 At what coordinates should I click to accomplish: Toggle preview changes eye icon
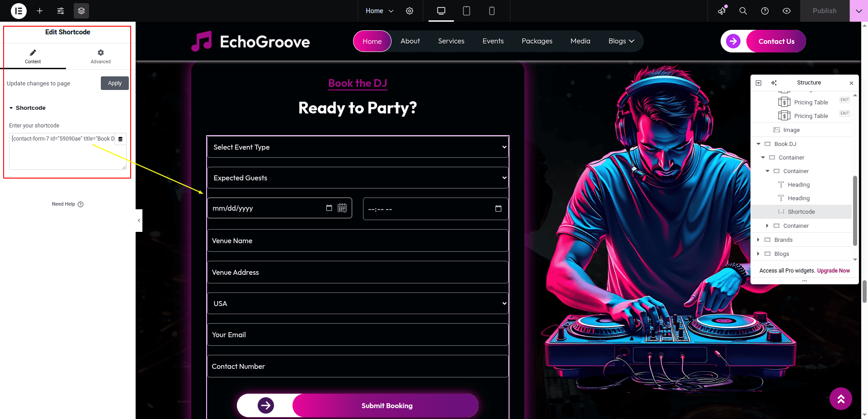click(787, 11)
